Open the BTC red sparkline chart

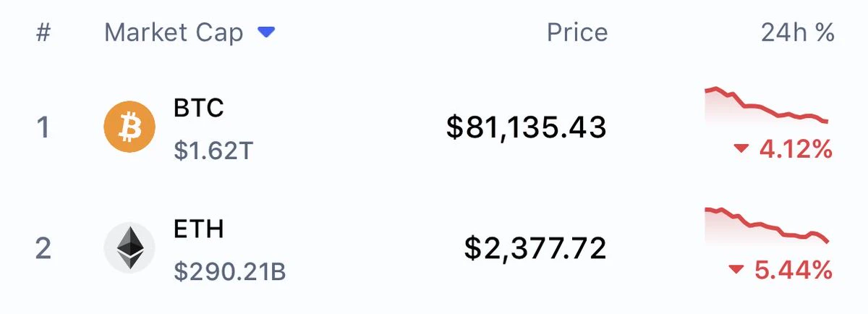767,108
